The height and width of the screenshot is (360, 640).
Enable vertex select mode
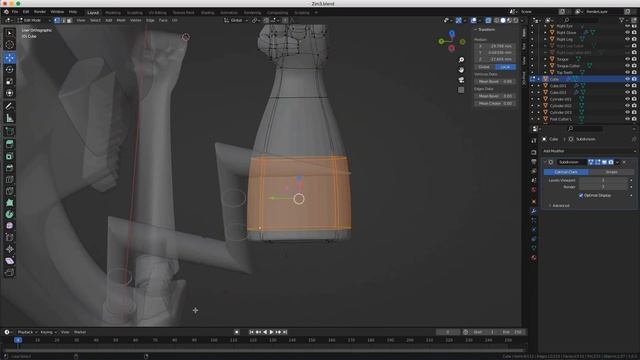57,20
